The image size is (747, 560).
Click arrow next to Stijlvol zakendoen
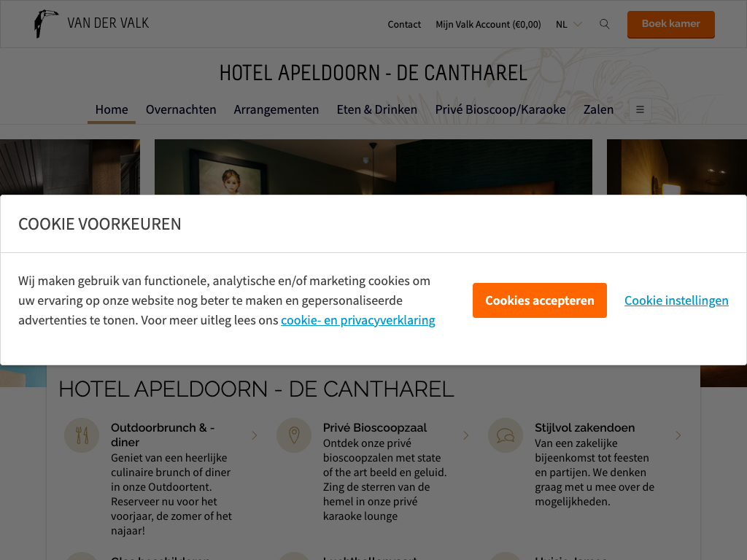pyautogui.click(x=678, y=435)
